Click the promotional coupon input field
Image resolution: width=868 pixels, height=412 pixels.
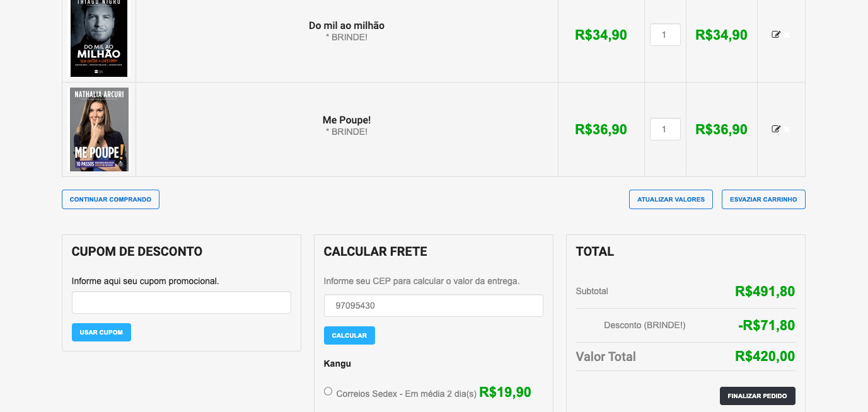pyautogui.click(x=181, y=302)
